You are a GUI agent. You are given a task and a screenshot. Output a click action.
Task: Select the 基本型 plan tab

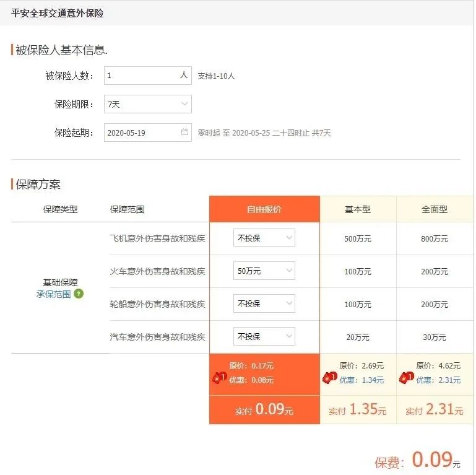click(358, 209)
